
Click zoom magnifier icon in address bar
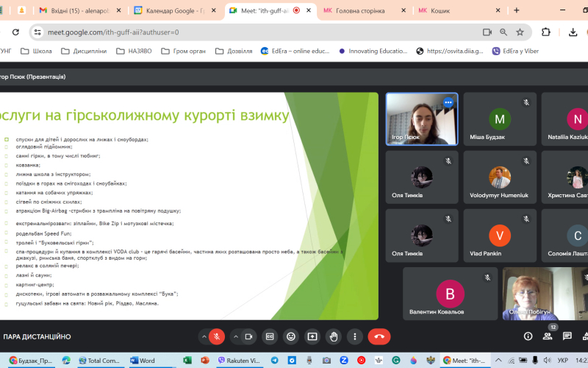(503, 32)
